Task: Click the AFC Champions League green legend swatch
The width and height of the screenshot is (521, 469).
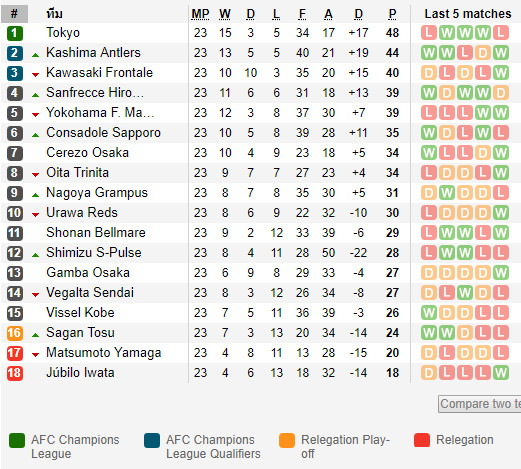Action: 17,440
